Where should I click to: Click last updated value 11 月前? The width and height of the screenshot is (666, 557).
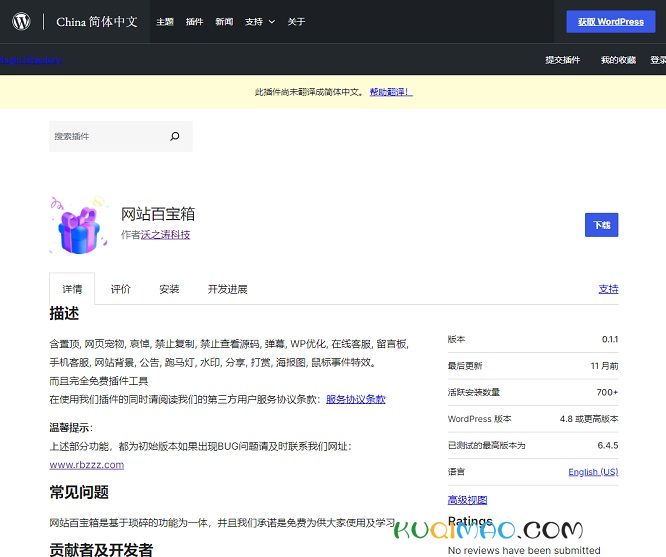point(604,365)
